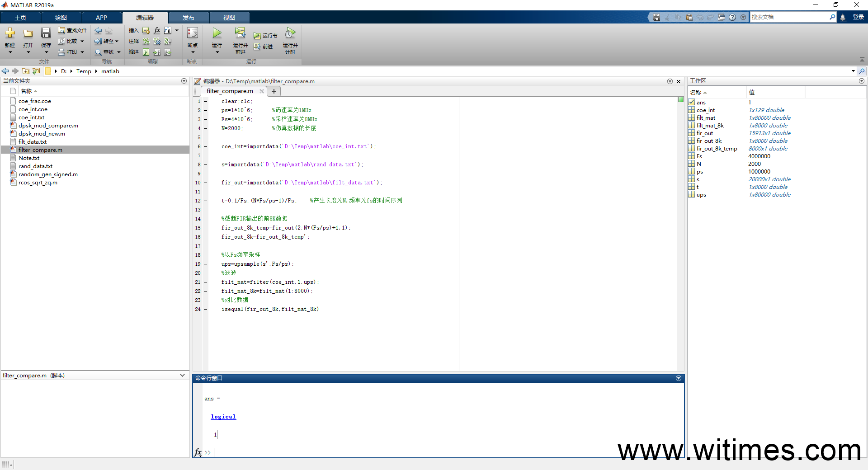Click the New (新建) plus icon
This screenshot has height=470, width=868.
(x=10, y=33)
